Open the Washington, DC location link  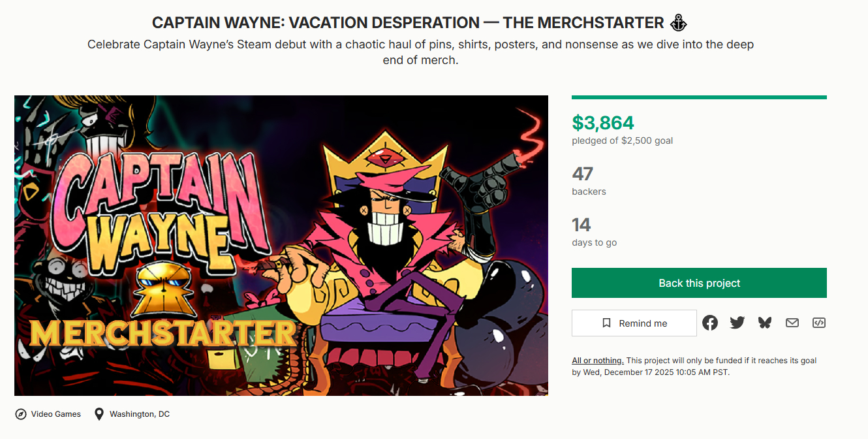click(140, 414)
